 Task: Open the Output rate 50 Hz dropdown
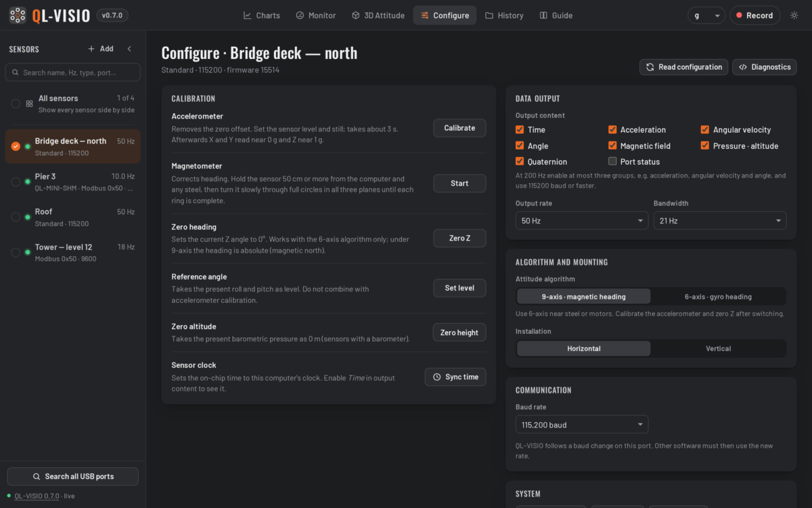582,221
